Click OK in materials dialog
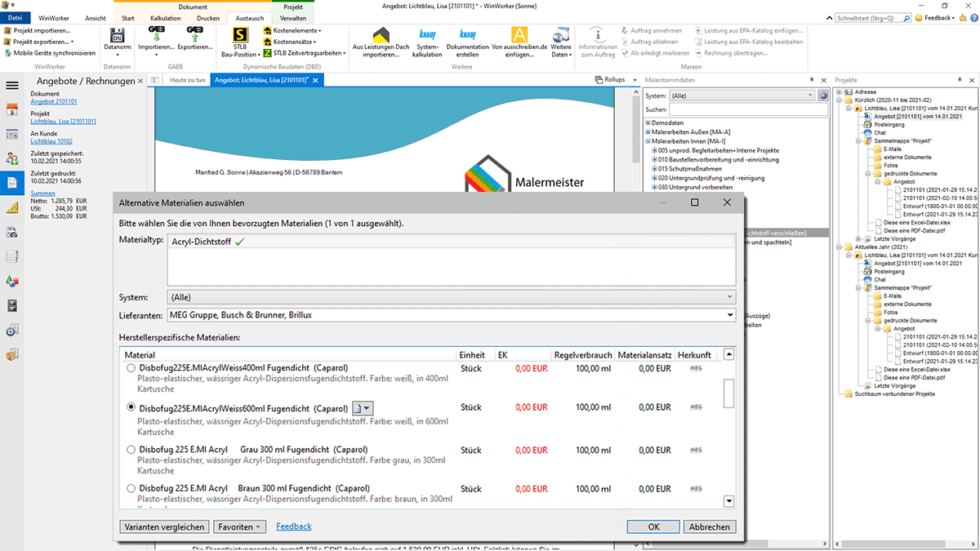The height and width of the screenshot is (551, 980). [x=653, y=527]
